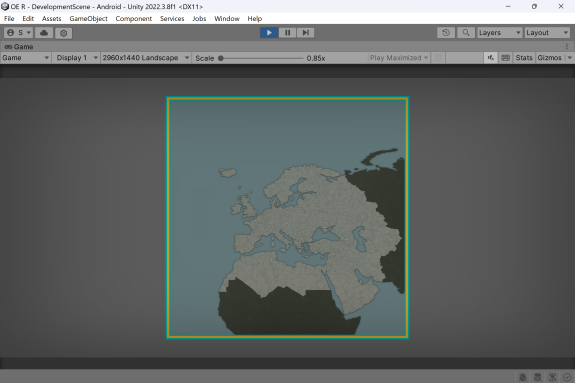Viewport: 575px width, 383px height.
Task: Open the Play Maximized dropdown
Action: point(399,58)
